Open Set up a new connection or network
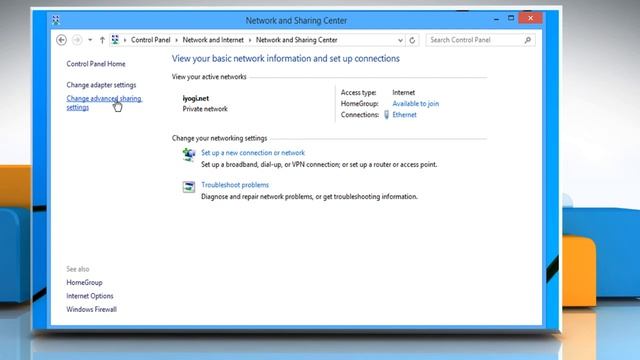 click(x=253, y=153)
